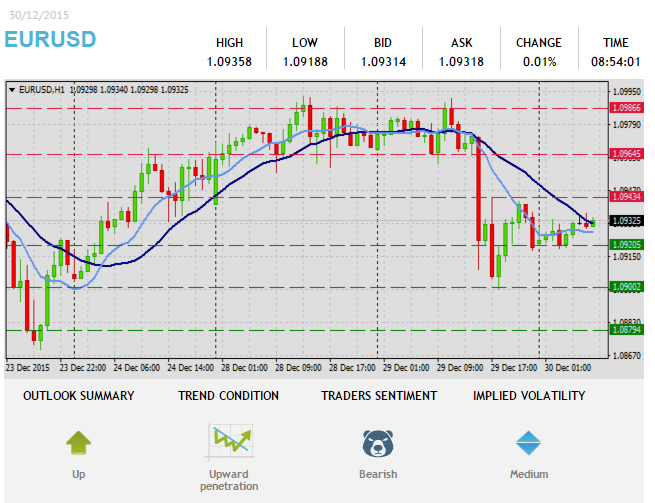Viewport: 655px width, 503px height.
Task: Click the CHANGE column header
Action: 539,43
